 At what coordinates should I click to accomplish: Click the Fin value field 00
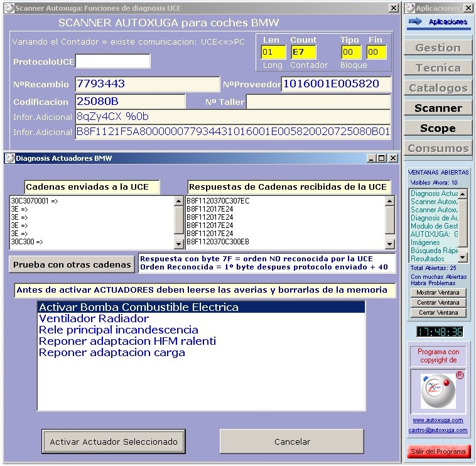(x=376, y=52)
